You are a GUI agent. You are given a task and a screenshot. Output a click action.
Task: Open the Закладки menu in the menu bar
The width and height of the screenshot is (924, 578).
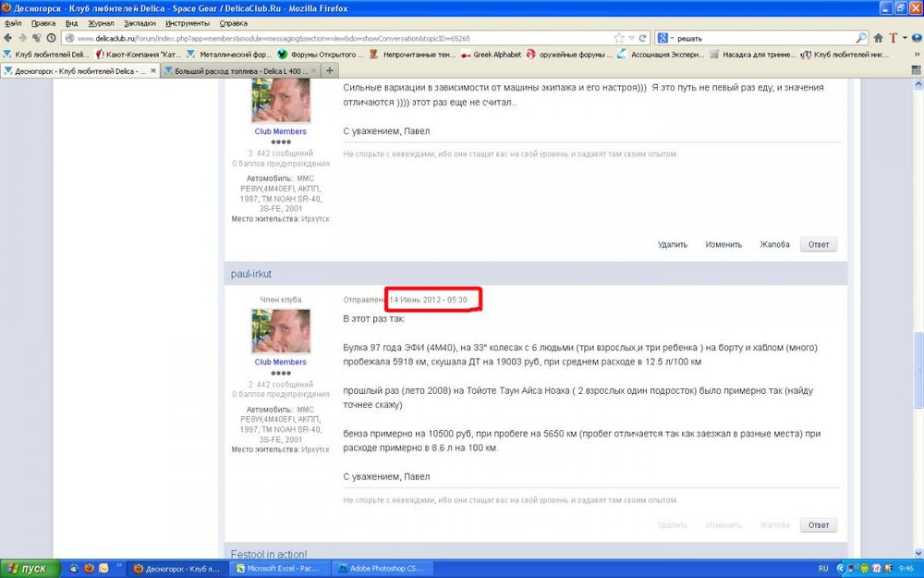[x=140, y=22]
